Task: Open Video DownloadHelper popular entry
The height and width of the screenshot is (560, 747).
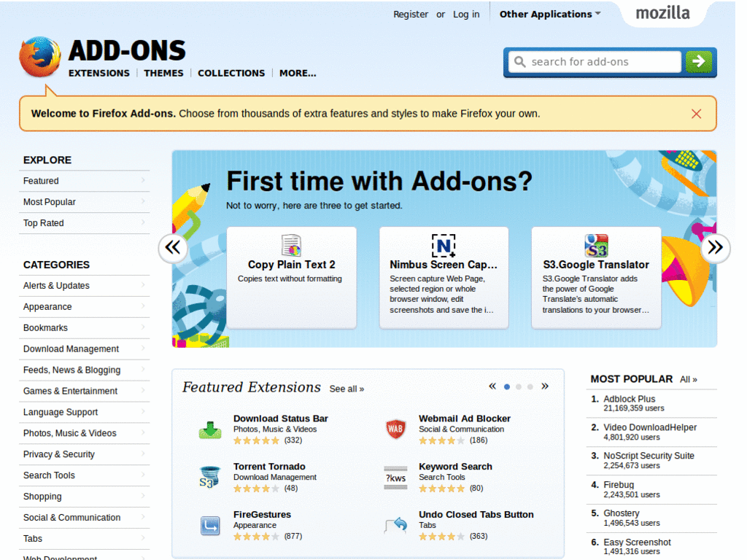Action: tap(650, 427)
